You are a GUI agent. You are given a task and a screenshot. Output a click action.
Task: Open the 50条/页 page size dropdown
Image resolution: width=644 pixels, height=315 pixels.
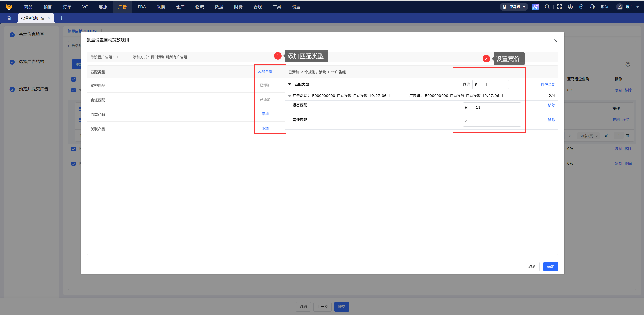pos(588,136)
